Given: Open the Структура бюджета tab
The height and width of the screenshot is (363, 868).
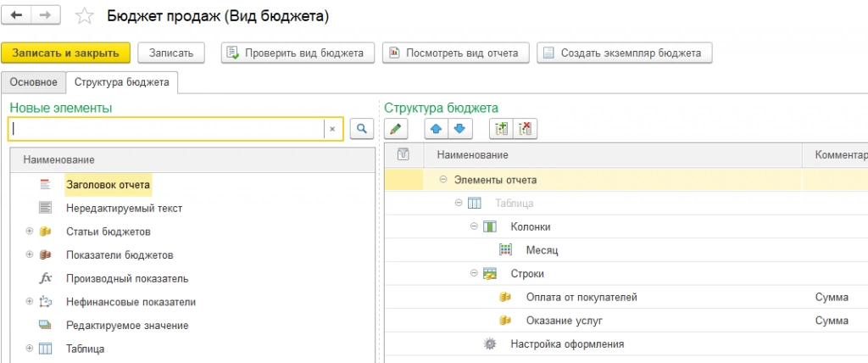Looking at the screenshot, I should coord(121,82).
